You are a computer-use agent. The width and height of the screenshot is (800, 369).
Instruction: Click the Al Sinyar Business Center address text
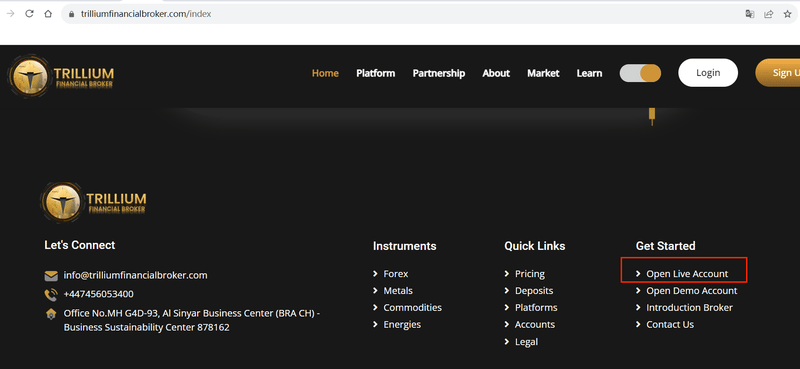191,320
